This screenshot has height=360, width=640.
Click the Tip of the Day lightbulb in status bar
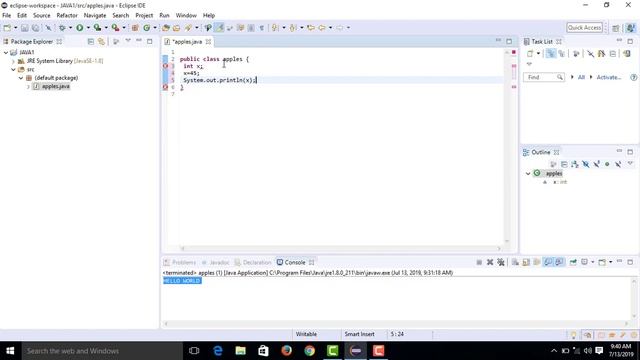[x=573, y=335]
